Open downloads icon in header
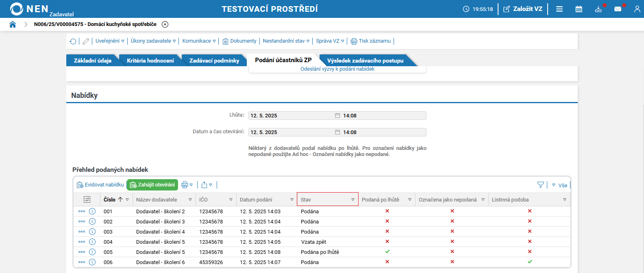Screen dimensions: 644x273 (x=598, y=9)
